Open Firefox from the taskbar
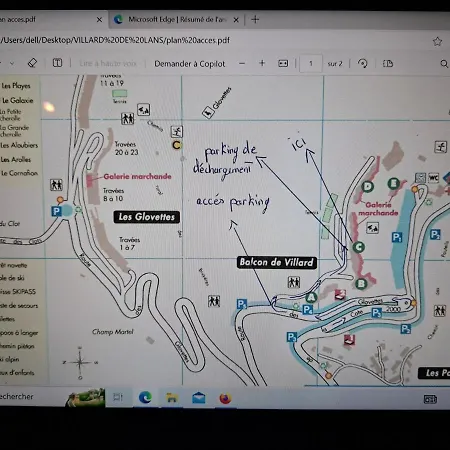The width and height of the screenshot is (450, 450). (x=225, y=398)
